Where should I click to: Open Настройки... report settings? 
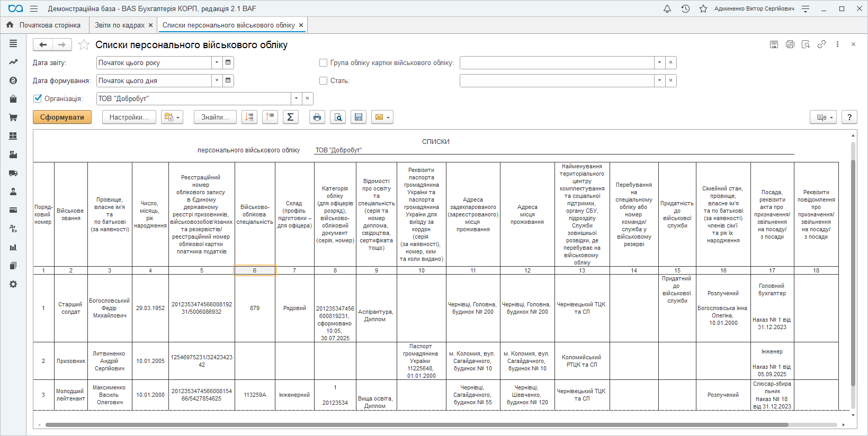point(129,117)
